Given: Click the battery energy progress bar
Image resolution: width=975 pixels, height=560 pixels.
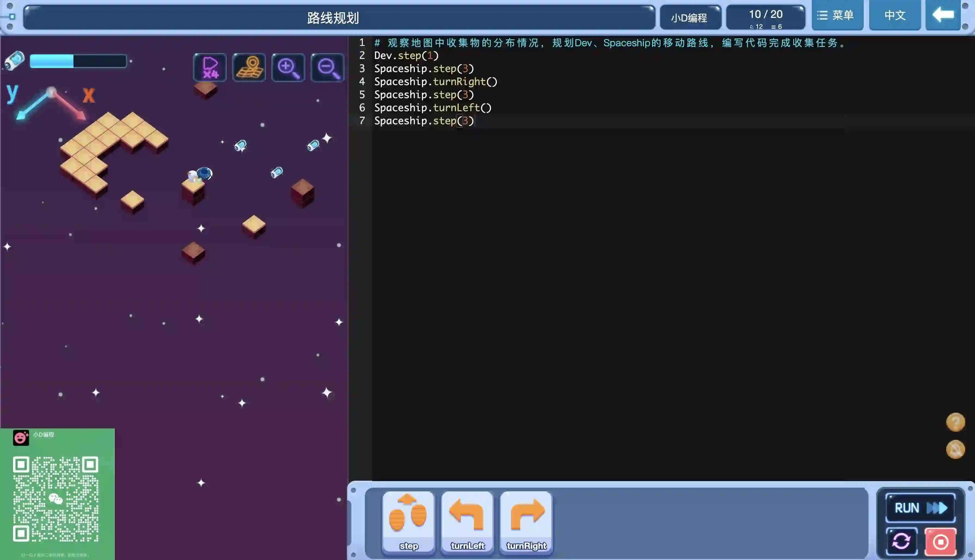Looking at the screenshot, I should [78, 61].
